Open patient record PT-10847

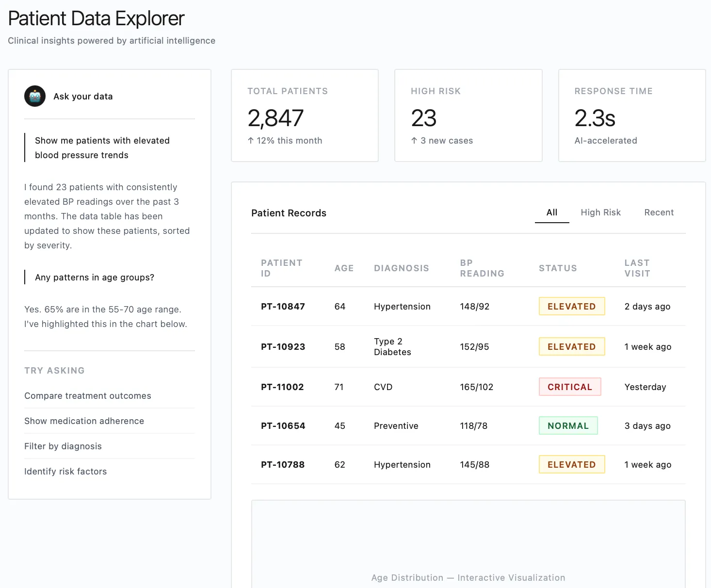pyautogui.click(x=283, y=307)
